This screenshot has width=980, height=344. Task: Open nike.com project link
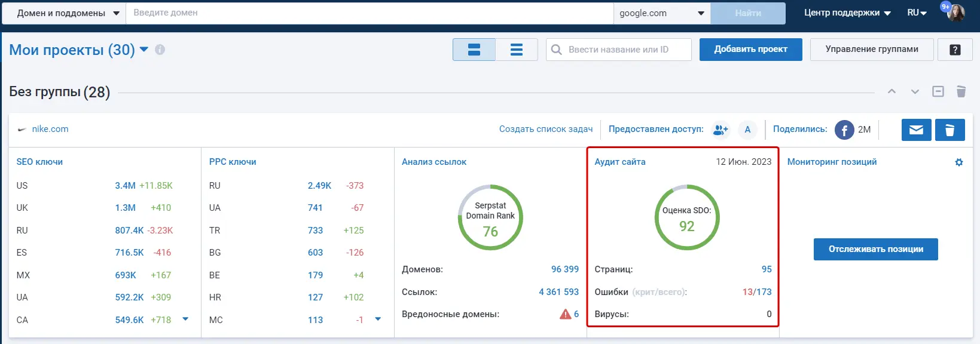50,129
